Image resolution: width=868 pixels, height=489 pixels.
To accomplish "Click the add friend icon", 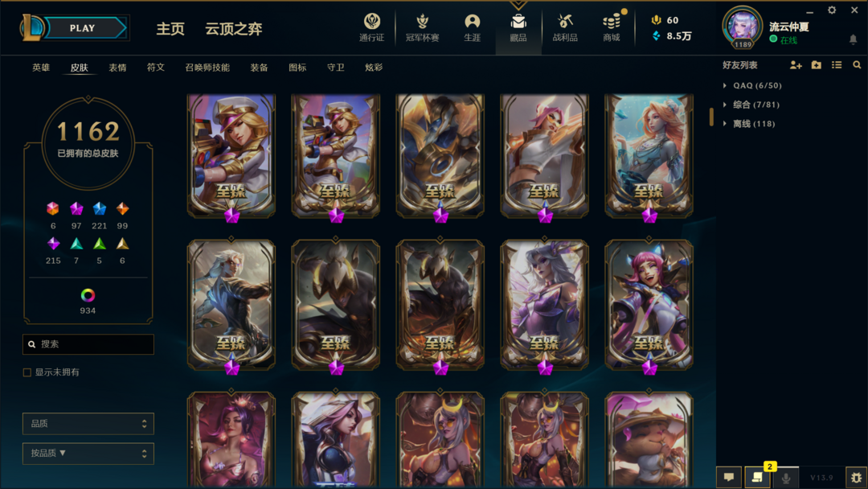I will tap(796, 65).
